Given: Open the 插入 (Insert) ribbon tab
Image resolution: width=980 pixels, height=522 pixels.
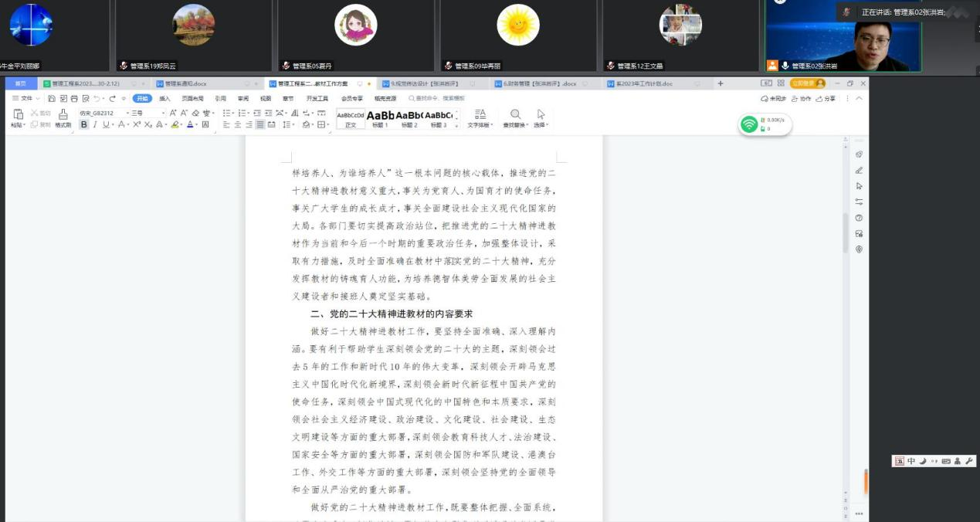Looking at the screenshot, I should point(164,98).
